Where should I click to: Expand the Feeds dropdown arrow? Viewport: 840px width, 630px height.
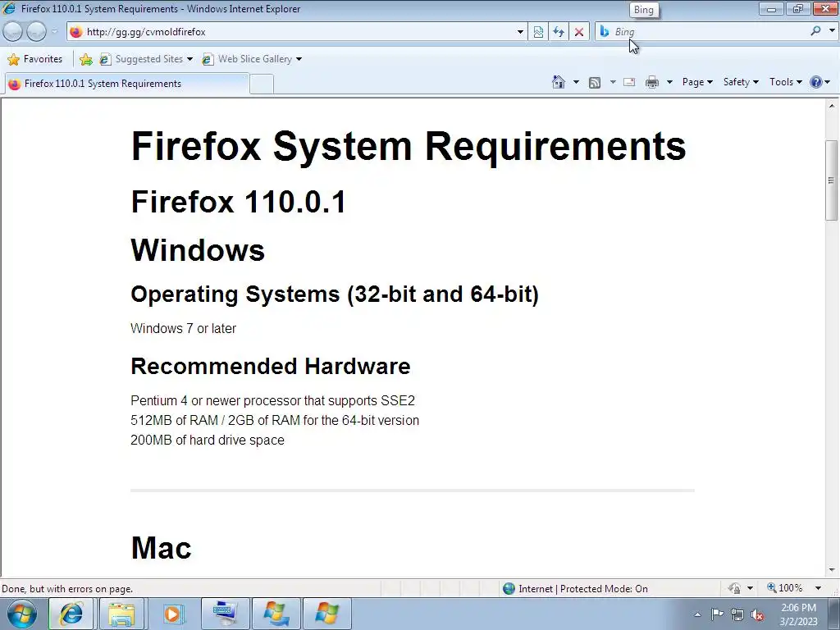[x=613, y=82]
